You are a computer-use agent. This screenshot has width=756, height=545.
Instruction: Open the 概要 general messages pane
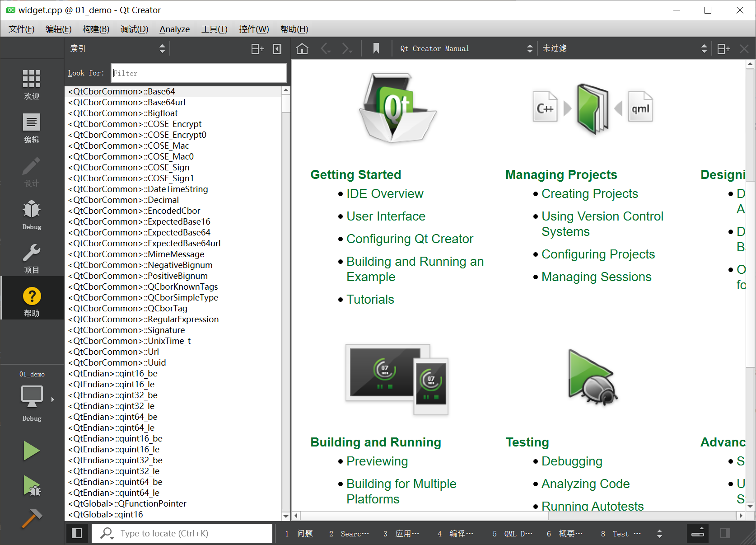click(x=565, y=534)
